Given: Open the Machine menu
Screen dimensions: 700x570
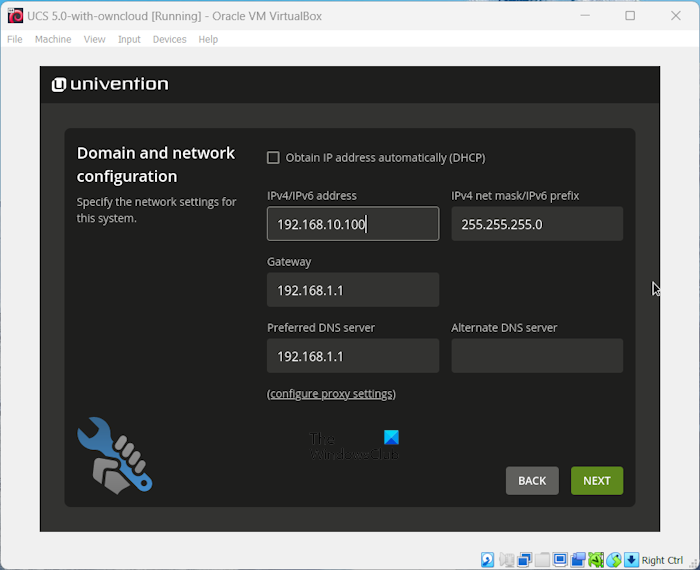Looking at the screenshot, I should click(x=53, y=39).
